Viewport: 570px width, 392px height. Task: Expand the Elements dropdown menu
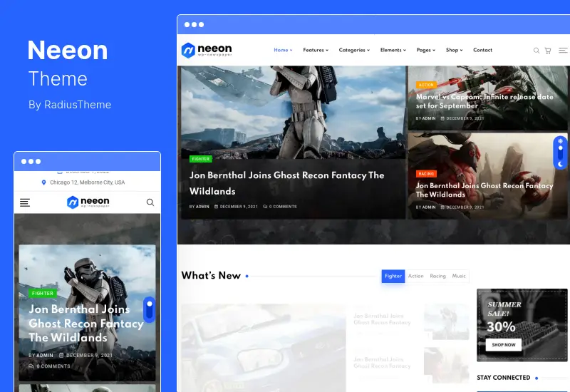tap(393, 50)
